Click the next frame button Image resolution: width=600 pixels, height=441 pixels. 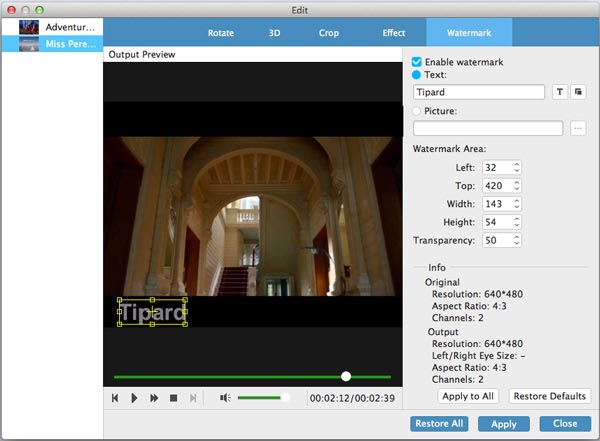tap(193, 398)
